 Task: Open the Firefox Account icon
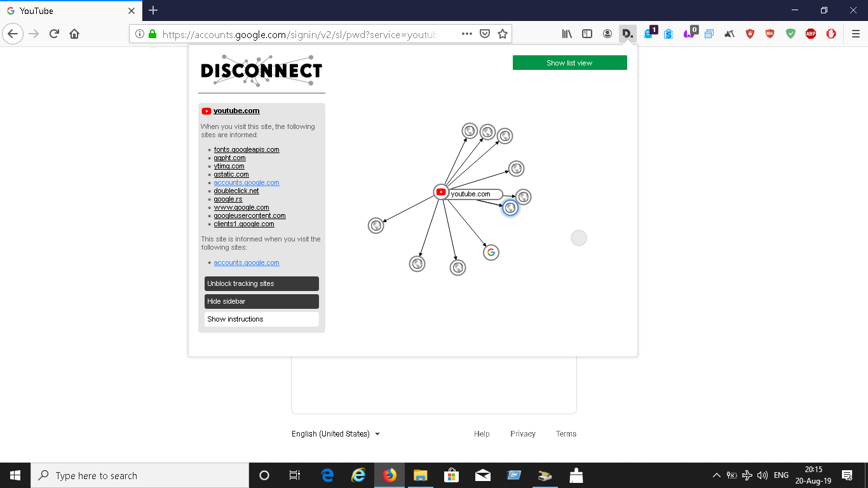[607, 34]
